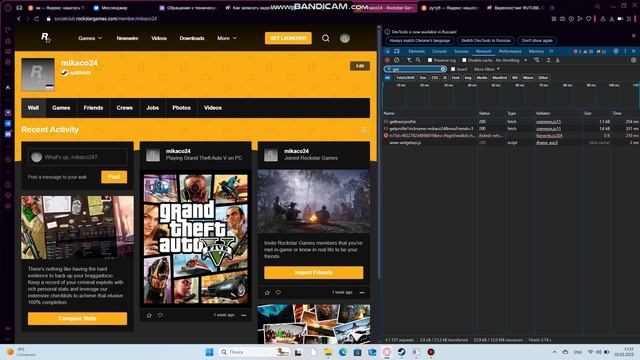
Task: Open Joined Rockstar Games post options dots
Action: coord(362,292)
